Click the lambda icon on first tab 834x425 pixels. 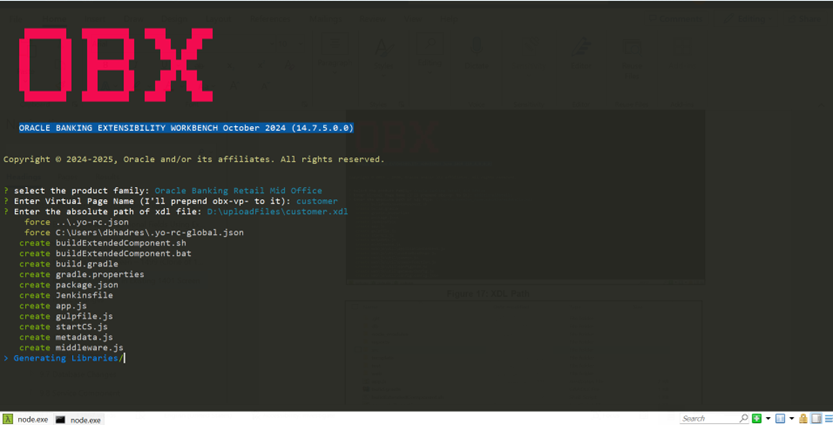pos(7,420)
